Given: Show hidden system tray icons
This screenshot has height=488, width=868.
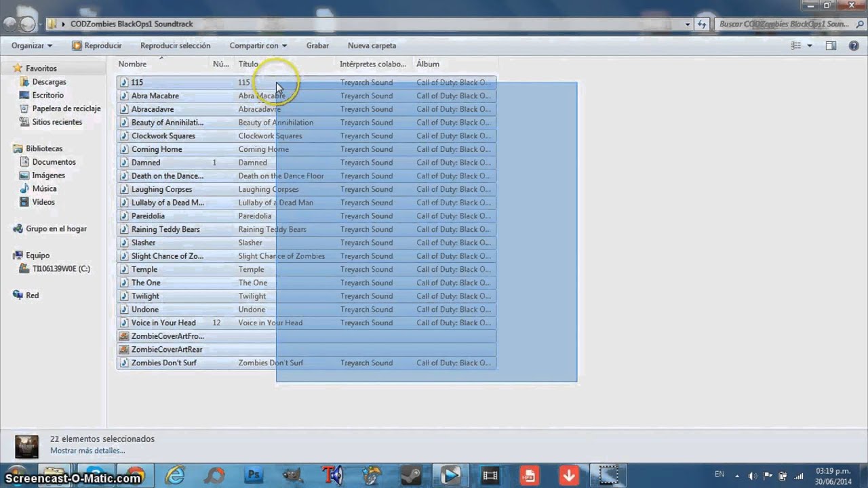Looking at the screenshot, I should (737, 476).
